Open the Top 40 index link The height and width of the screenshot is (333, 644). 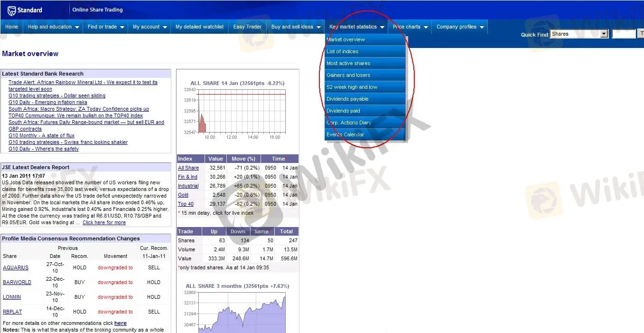pyautogui.click(x=186, y=204)
